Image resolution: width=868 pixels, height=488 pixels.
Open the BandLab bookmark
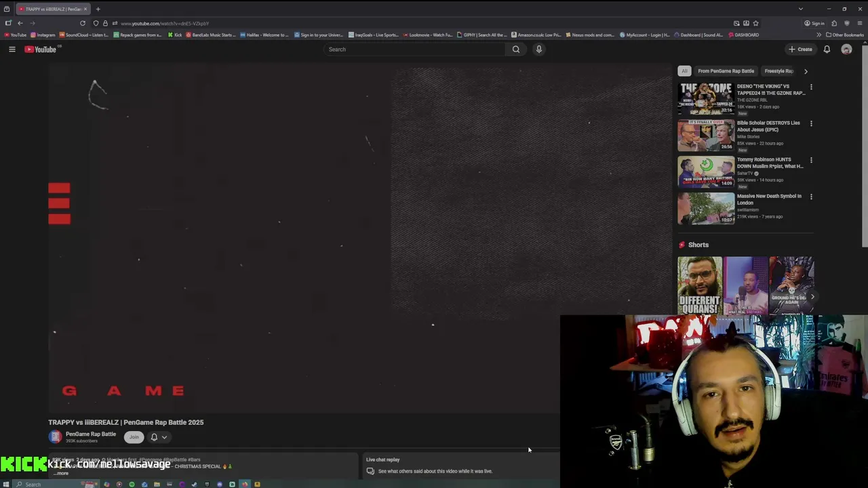210,35
